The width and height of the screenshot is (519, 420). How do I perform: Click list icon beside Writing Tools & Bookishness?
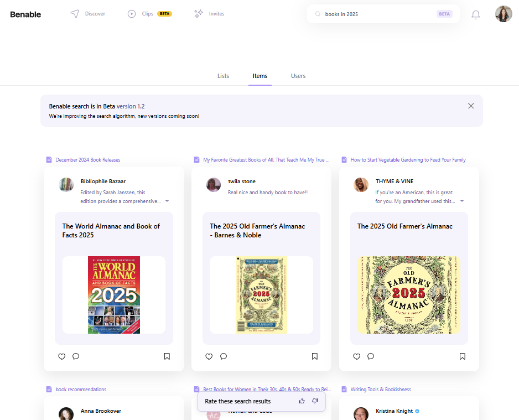point(344,389)
